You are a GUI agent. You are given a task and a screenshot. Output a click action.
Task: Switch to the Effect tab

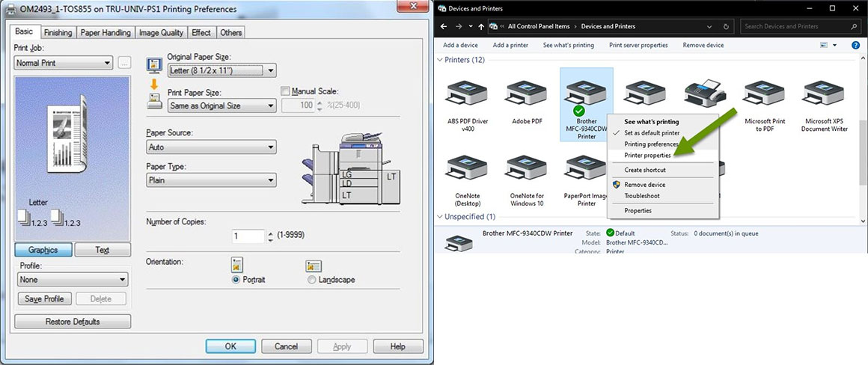(201, 33)
